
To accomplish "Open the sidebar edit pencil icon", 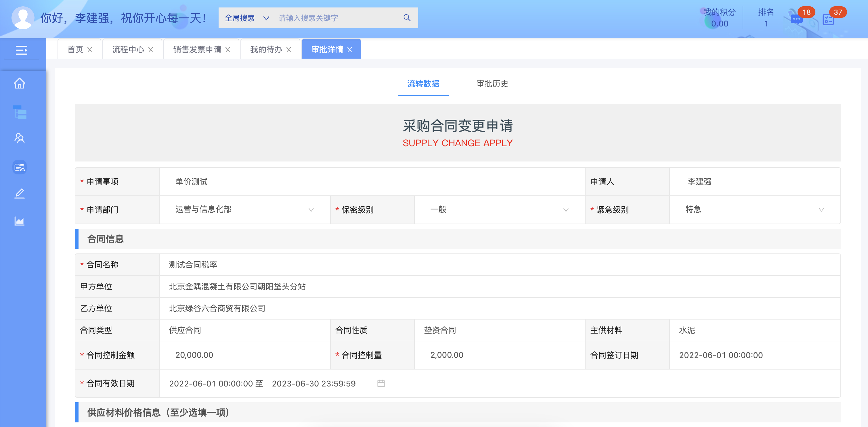I will pyautogui.click(x=20, y=193).
